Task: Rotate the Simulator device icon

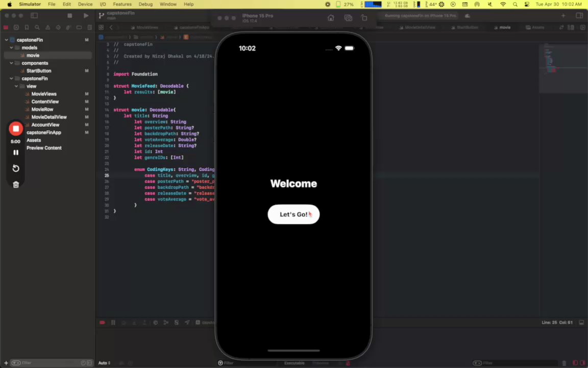Action: [x=364, y=18]
